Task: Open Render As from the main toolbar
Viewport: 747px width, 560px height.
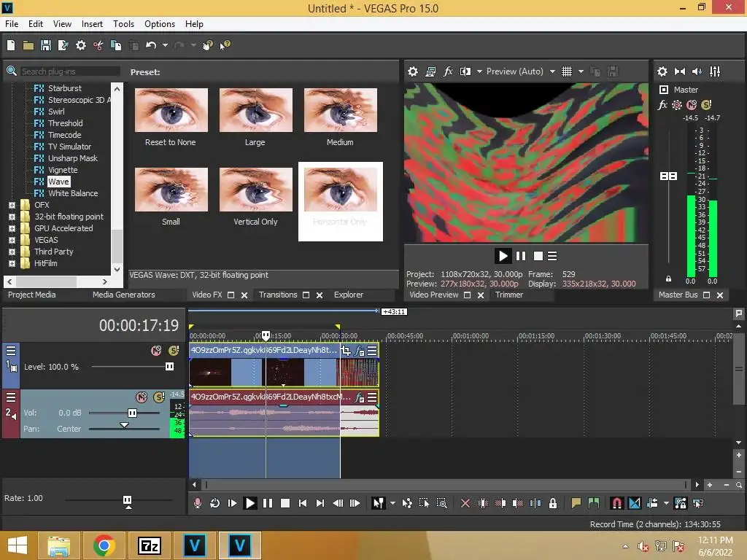Action: click(63, 45)
